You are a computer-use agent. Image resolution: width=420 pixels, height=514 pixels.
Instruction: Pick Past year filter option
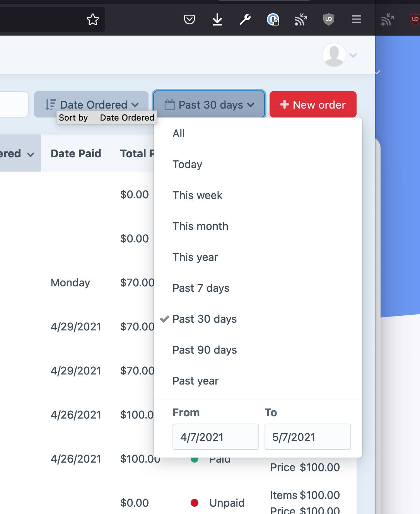pyautogui.click(x=258, y=381)
